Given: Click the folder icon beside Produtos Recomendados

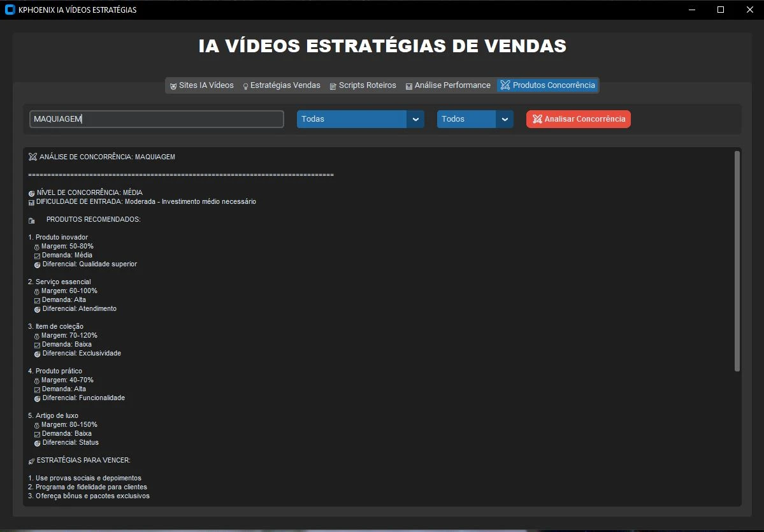Looking at the screenshot, I should pos(32,220).
